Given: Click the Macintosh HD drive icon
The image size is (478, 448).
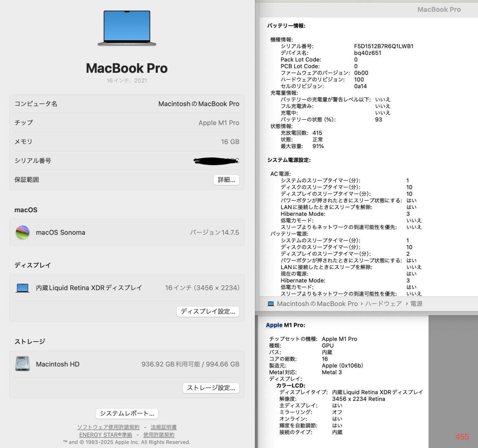Looking at the screenshot, I should [22, 364].
